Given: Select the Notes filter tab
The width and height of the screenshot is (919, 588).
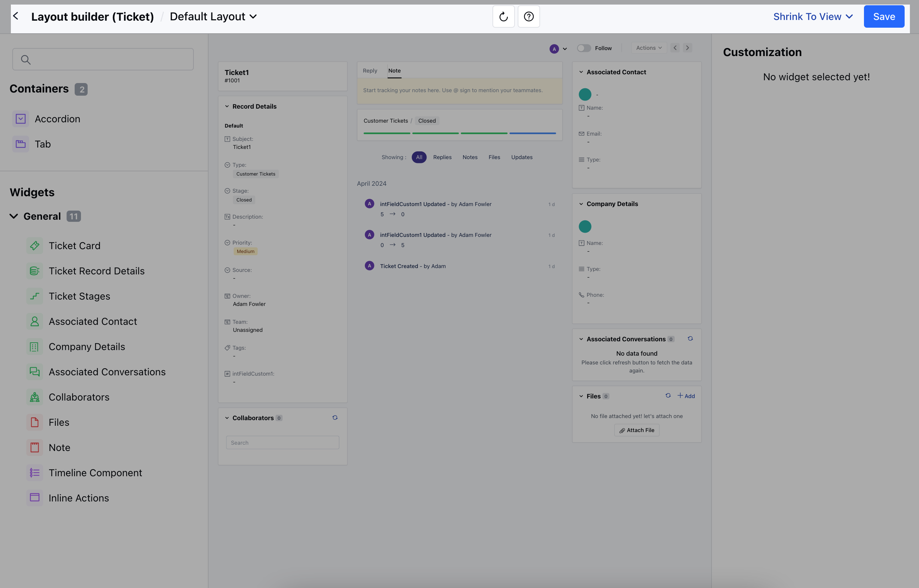Looking at the screenshot, I should [x=470, y=157].
